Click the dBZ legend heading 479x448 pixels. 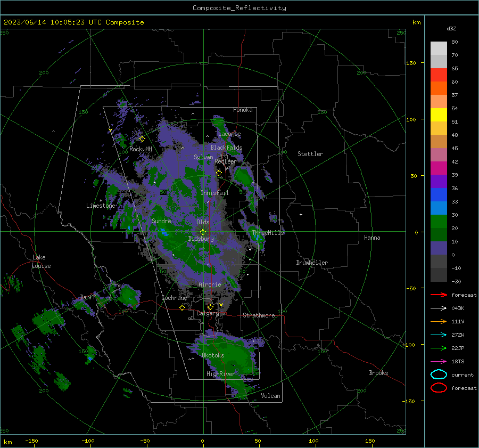click(451, 28)
